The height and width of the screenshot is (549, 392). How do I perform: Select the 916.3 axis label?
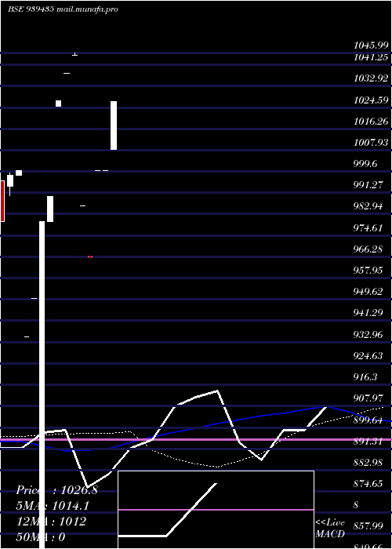coord(365,377)
